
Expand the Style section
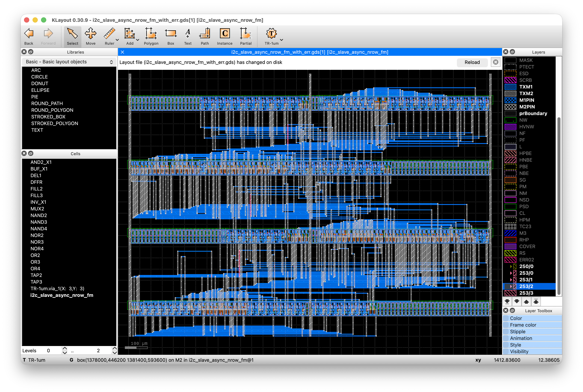(x=532, y=345)
